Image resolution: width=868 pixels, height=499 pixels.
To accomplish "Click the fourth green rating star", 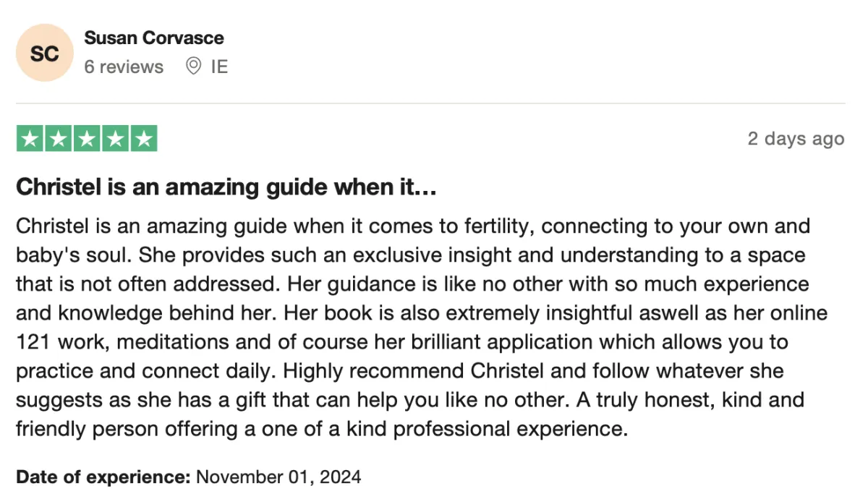I will (x=115, y=139).
